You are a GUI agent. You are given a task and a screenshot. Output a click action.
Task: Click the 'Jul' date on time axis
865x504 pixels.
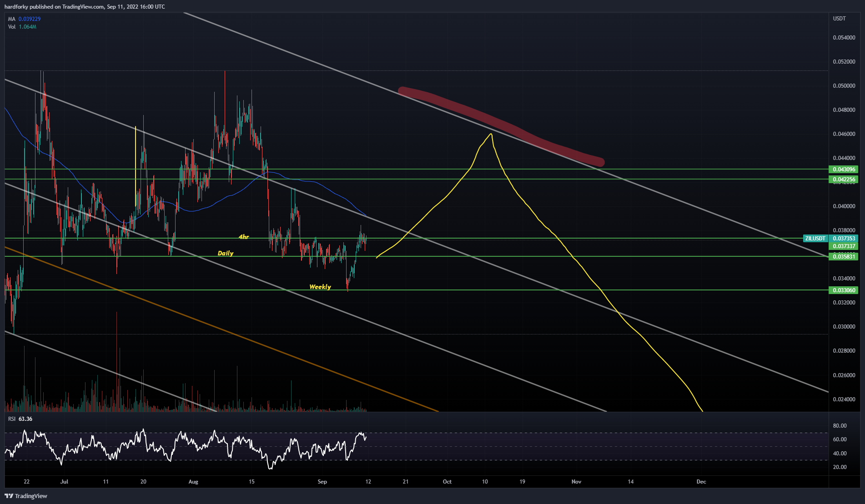tap(64, 482)
